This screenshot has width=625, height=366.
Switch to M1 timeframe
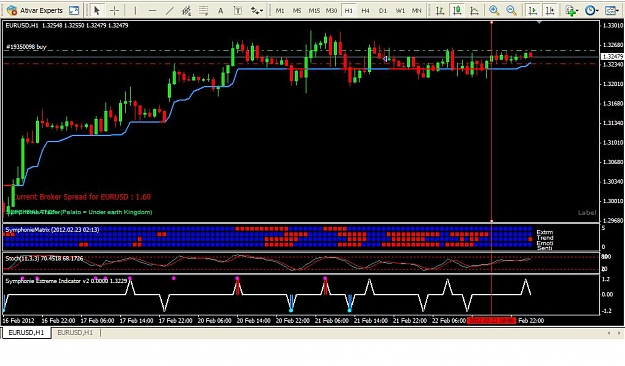pos(280,11)
